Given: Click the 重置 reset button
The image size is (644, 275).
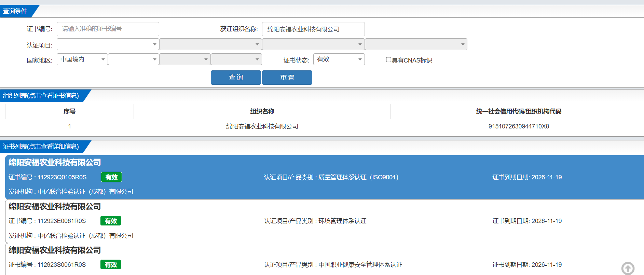Looking at the screenshot, I should point(287,78).
